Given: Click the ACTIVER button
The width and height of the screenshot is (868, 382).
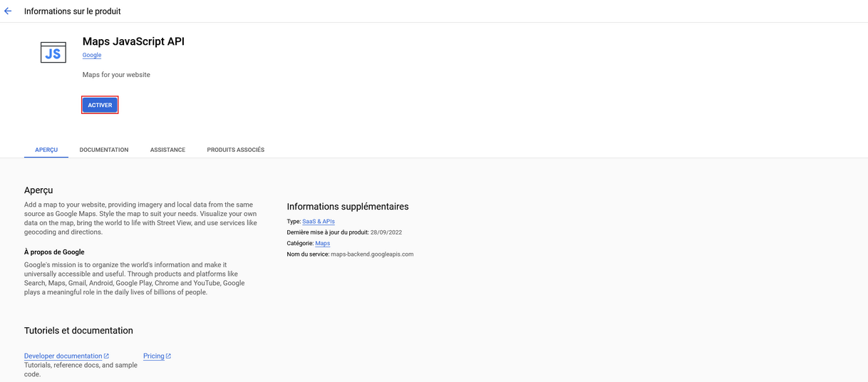Looking at the screenshot, I should point(100,105).
